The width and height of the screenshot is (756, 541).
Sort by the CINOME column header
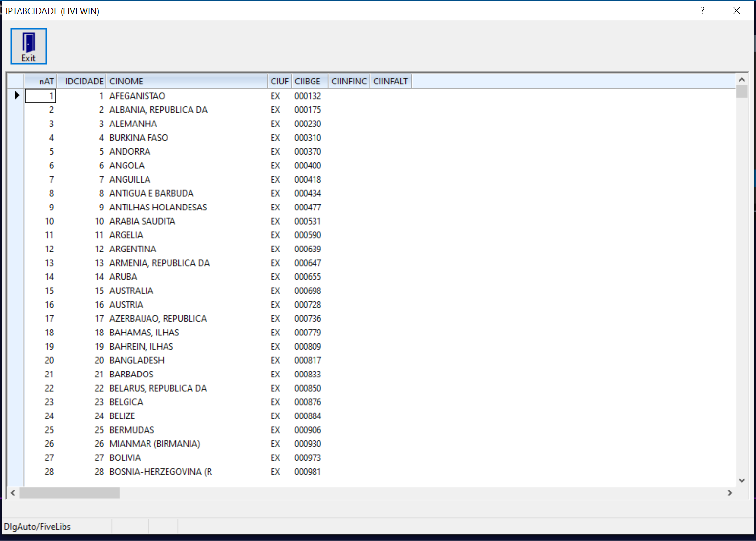187,82
